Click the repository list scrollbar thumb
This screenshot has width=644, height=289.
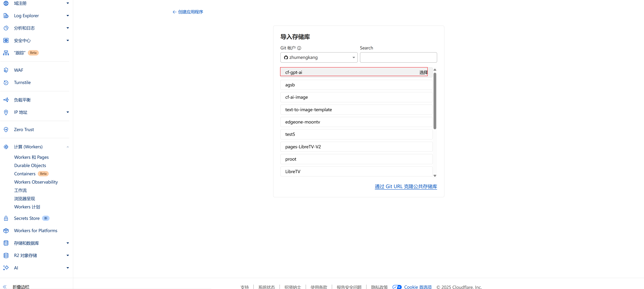point(435,101)
